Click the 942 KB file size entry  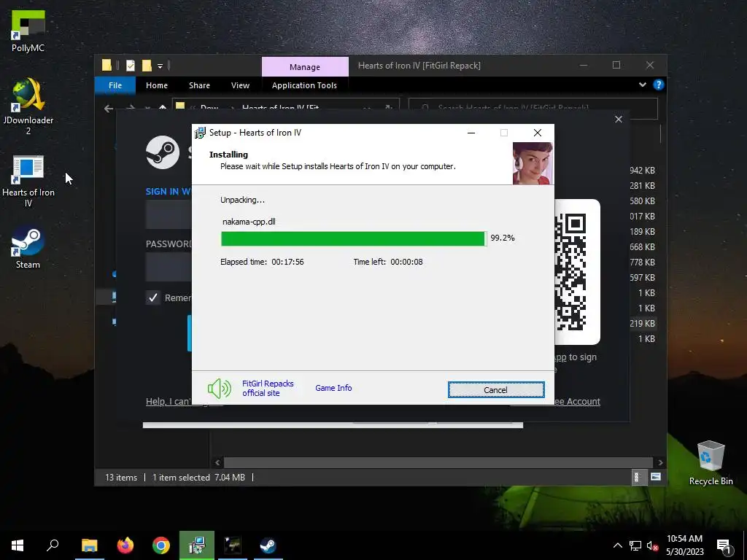pos(642,170)
